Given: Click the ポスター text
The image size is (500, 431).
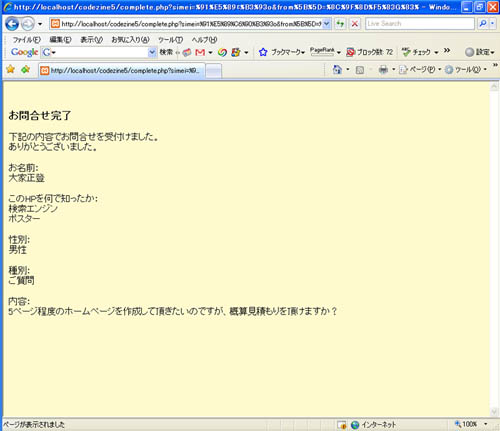Looking at the screenshot, I should [x=24, y=219].
